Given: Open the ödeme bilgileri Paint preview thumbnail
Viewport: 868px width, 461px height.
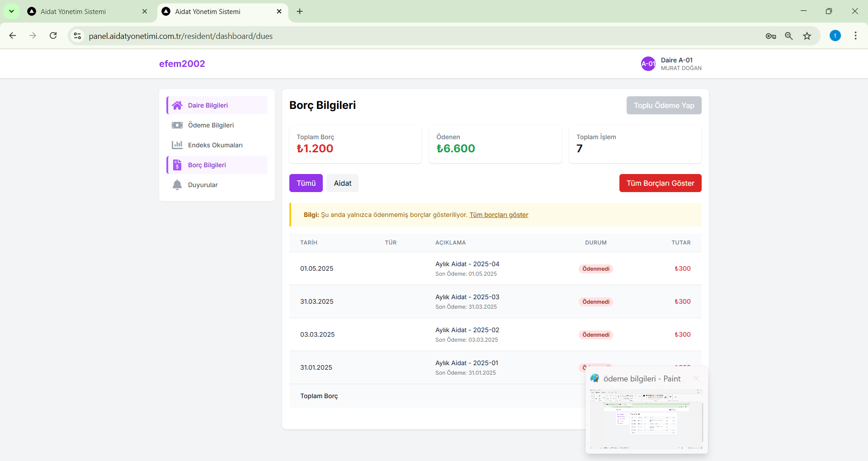Looking at the screenshot, I should click(646, 418).
